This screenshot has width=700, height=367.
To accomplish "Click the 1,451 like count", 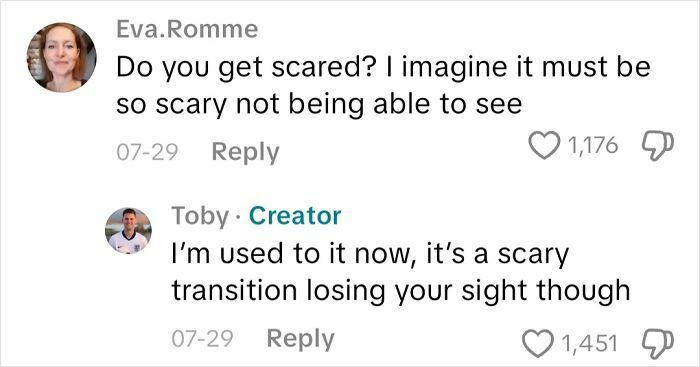I will tap(590, 343).
